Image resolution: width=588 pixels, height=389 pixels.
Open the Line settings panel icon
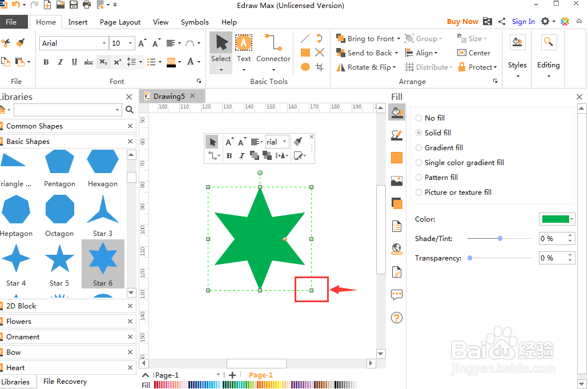[396, 135]
